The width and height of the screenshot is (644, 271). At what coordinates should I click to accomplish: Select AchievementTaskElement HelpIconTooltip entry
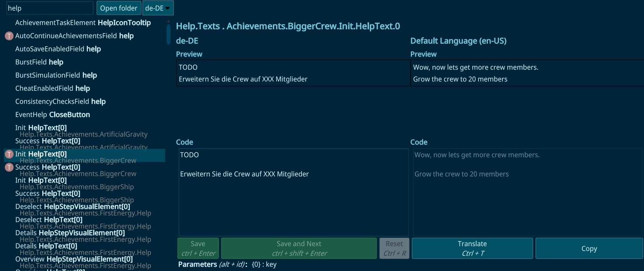click(x=83, y=23)
